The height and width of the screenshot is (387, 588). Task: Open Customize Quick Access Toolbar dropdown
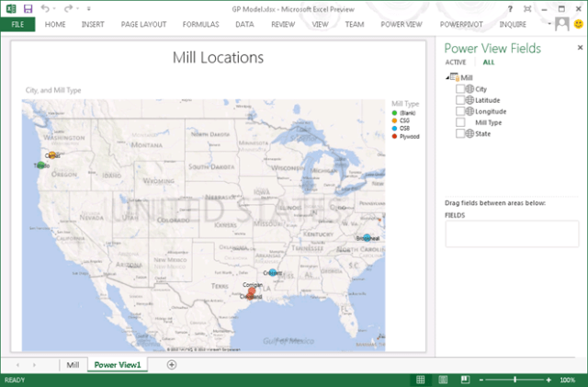point(89,8)
